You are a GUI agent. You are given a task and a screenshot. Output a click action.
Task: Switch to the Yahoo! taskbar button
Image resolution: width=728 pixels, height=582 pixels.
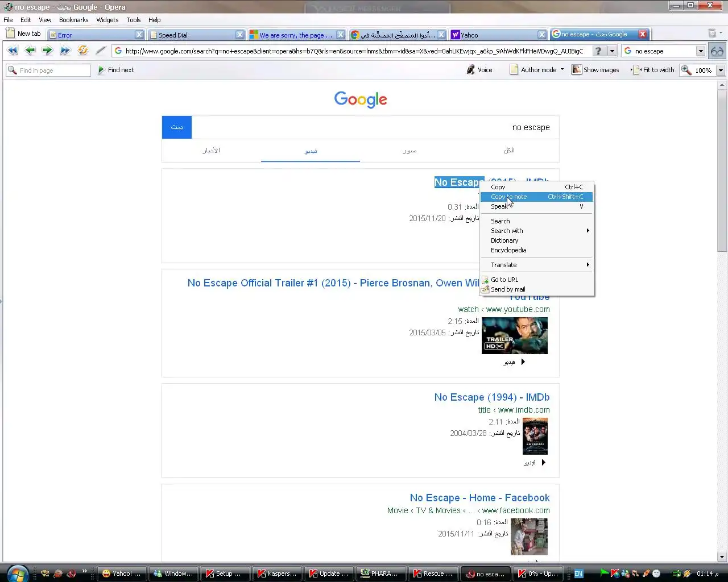coord(122,573)
